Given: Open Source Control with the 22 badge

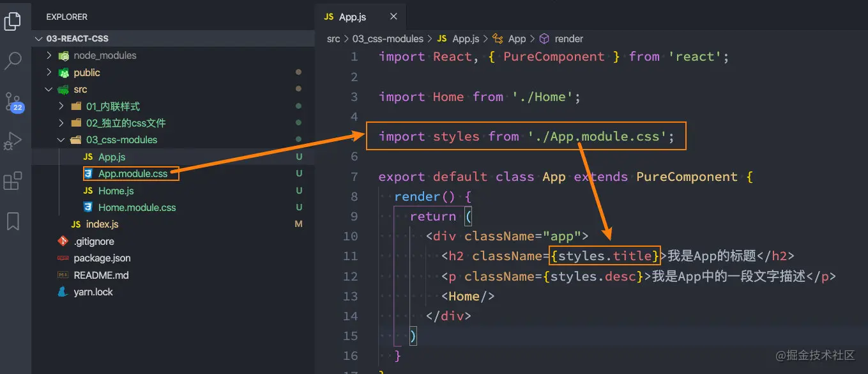Looking at the screenshot, I should click(13, 102).
